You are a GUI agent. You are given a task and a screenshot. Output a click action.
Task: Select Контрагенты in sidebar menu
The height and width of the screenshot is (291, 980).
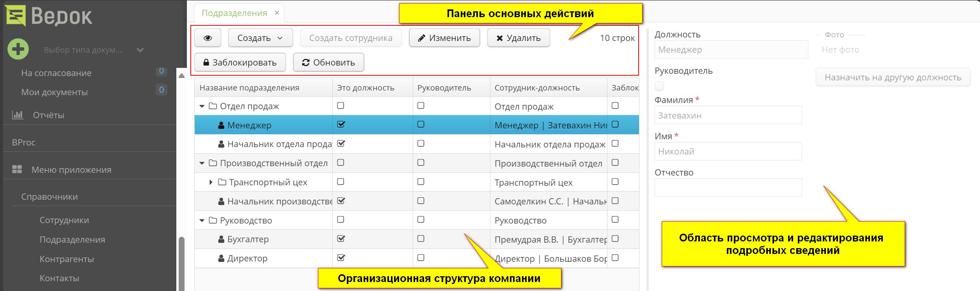67,259
